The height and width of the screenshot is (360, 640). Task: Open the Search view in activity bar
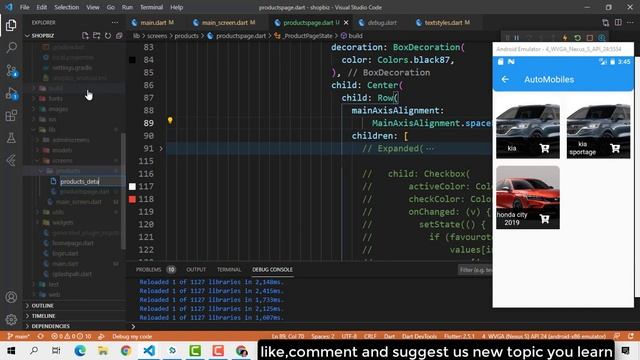click(11, 48)
